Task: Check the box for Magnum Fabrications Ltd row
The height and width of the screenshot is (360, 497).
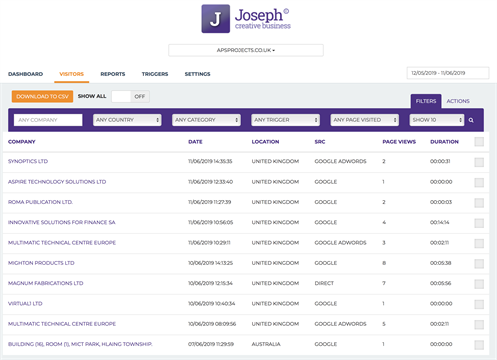Action: (x=479, y=284)
